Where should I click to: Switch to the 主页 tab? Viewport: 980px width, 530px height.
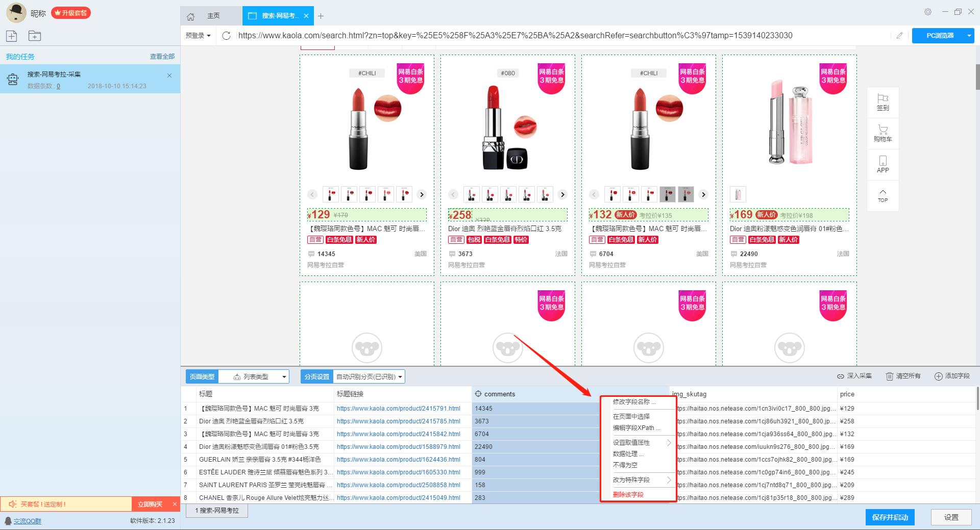click(x=211, y=16)
